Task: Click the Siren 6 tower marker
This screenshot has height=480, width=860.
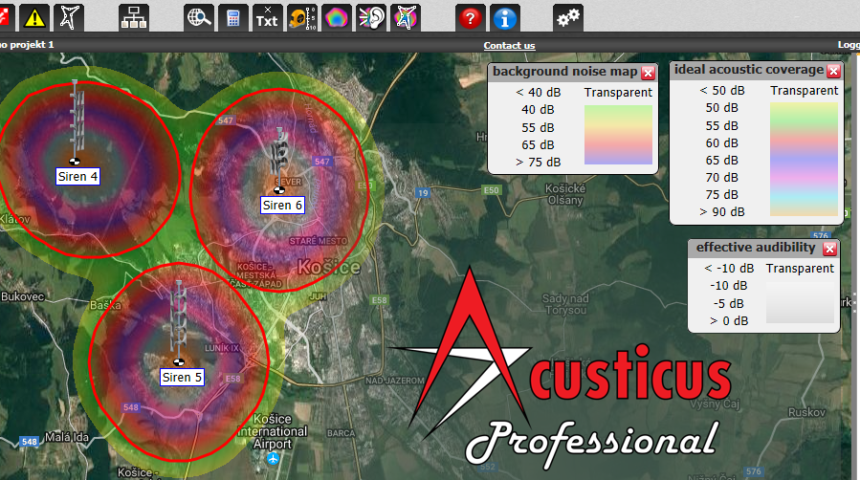Action: click(x=280, y=160)
